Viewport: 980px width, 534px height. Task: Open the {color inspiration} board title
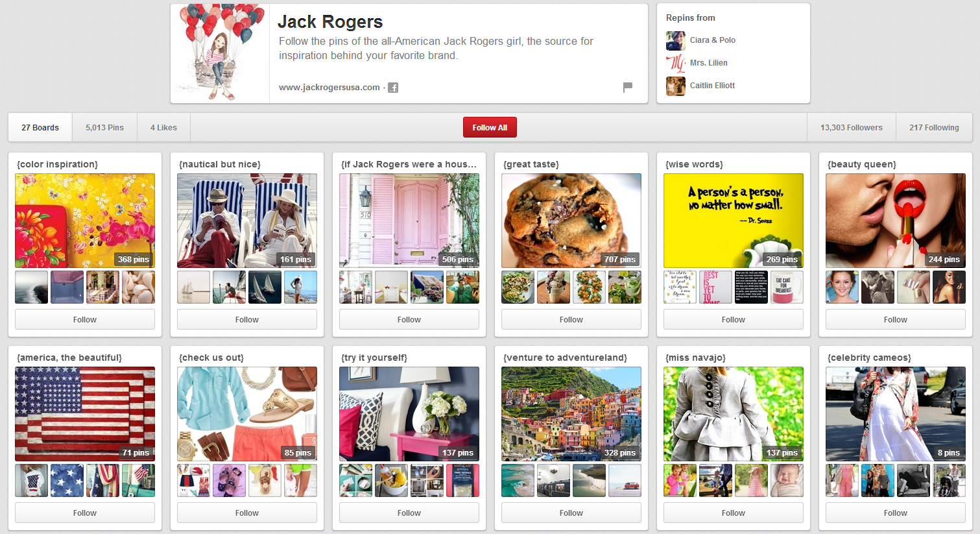point(58,164)
